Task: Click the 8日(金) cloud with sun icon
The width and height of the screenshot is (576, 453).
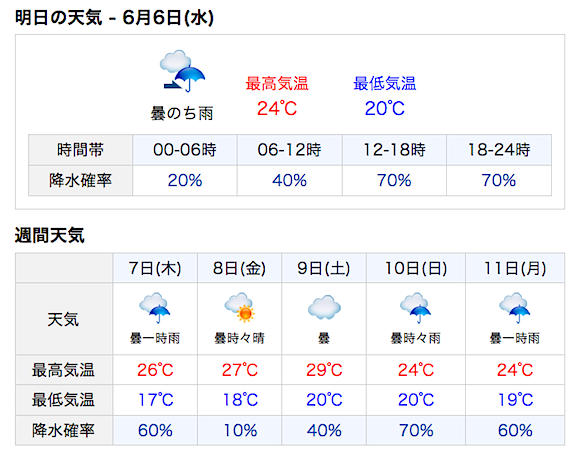Action: (240, 308)
